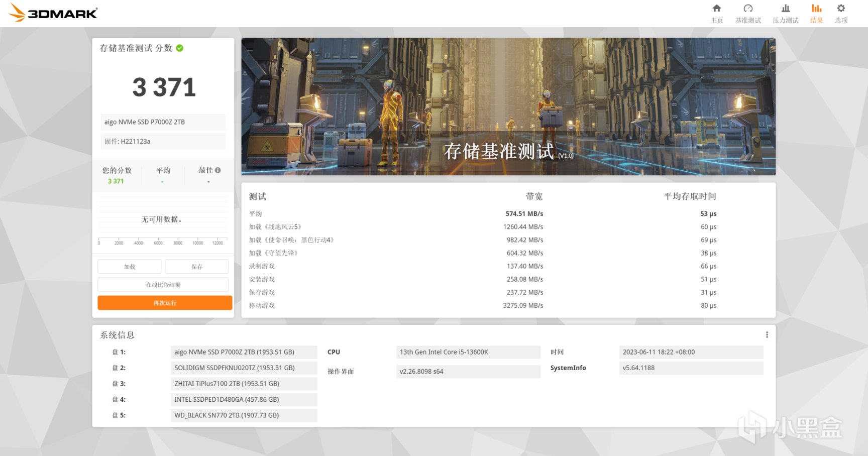Image resolution: width=868 pixels, height=456 pixels.
Task: Click disk 2 SOLIDIGM SSDPFKNU020TZ field
Action: point(244,368)
